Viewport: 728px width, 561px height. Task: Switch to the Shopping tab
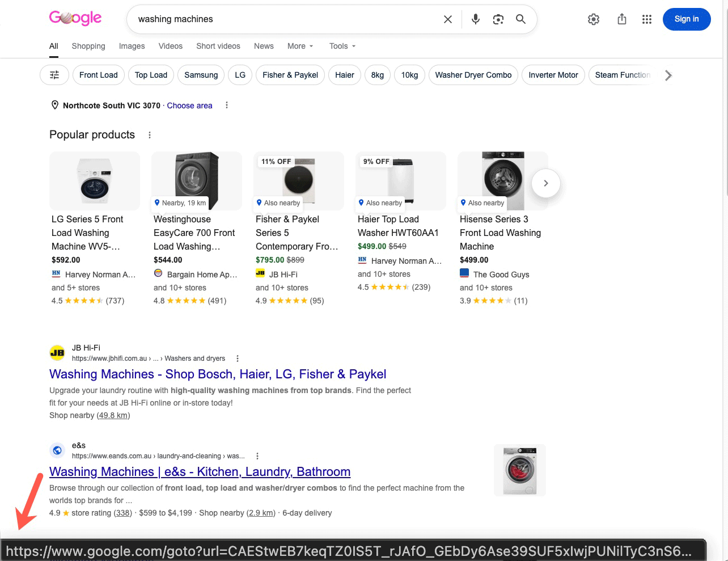point(88,46)
